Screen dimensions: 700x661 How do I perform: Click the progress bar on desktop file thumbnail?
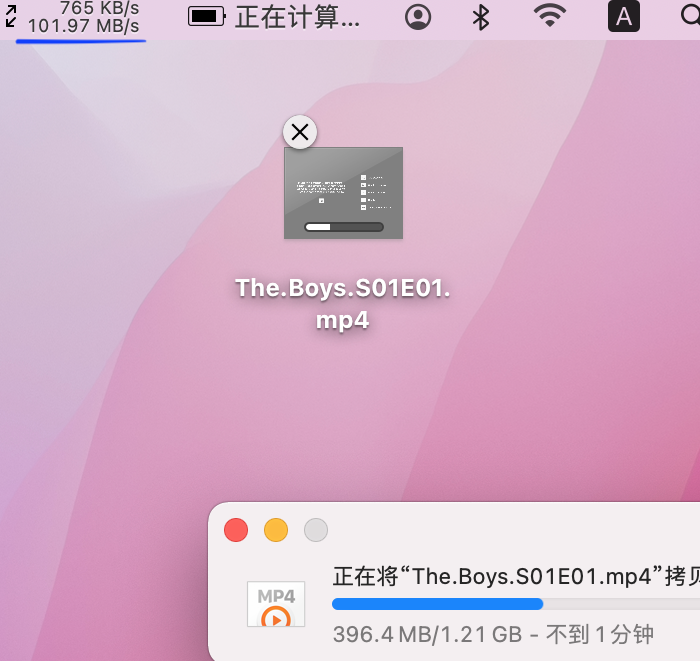344,227
